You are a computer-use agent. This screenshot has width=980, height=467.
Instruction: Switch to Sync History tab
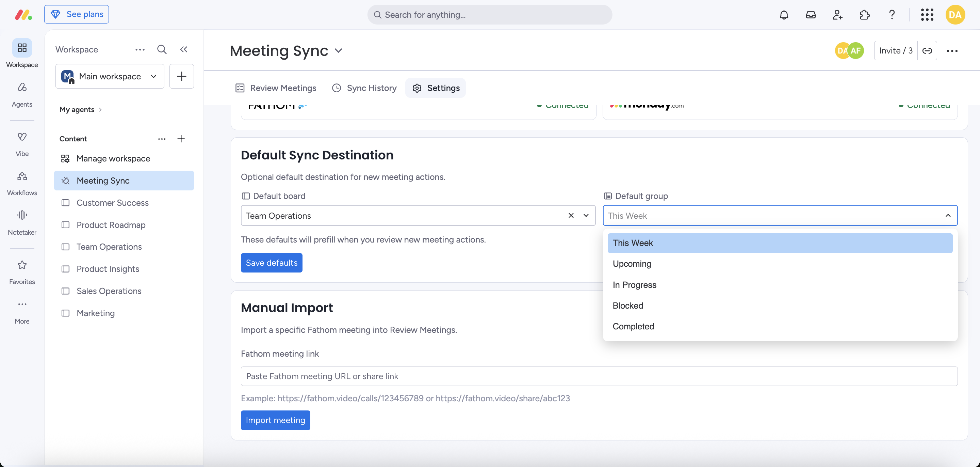[x=364, y=88]
